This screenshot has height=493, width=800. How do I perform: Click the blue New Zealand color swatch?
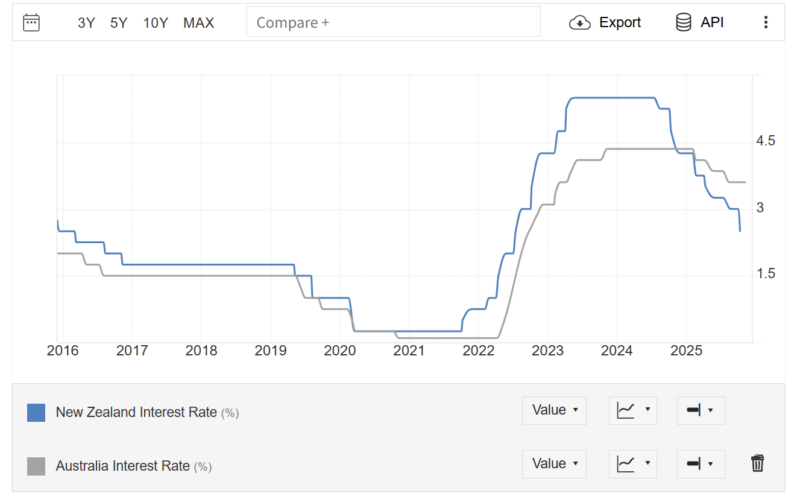pos(36,412)
